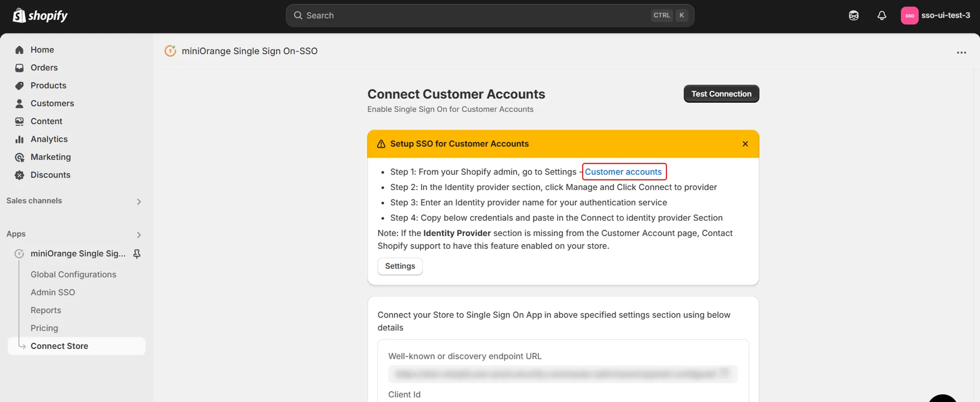Click the Home house icon
This screenshot has width=980, height=402.
tap(19, 50)
